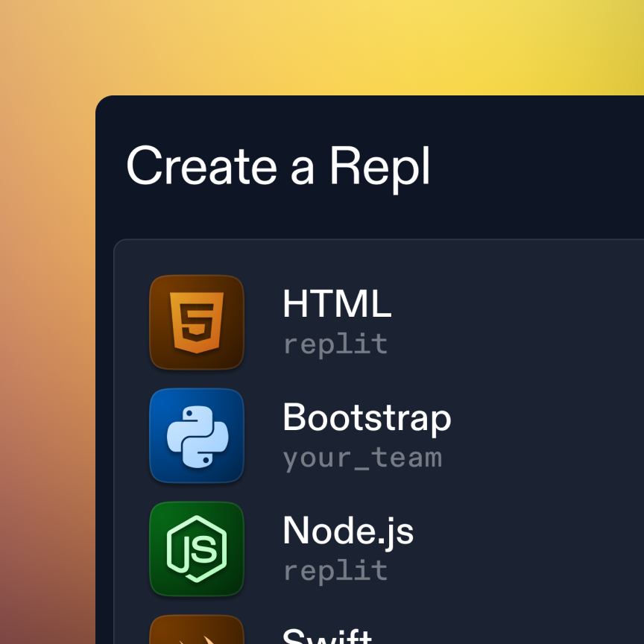Select the Swift template label
The width and height of the screenshot is (644, 644).
point(327,637)
